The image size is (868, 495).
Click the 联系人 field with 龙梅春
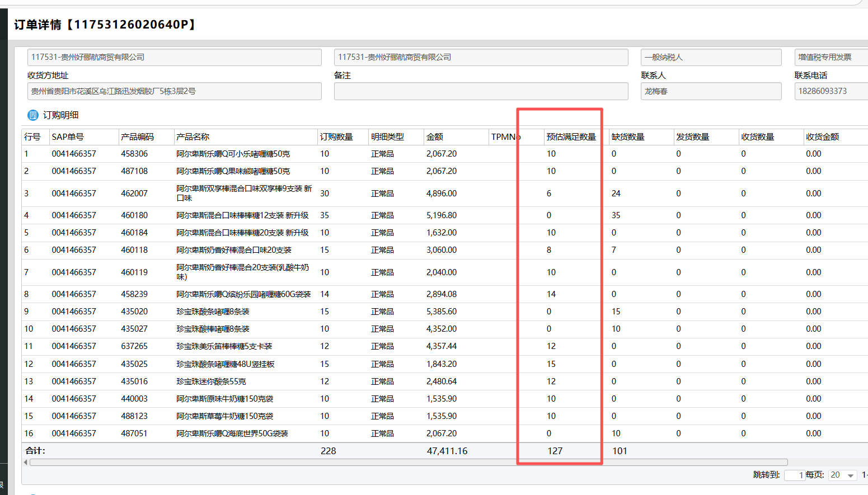coord(711,91)
